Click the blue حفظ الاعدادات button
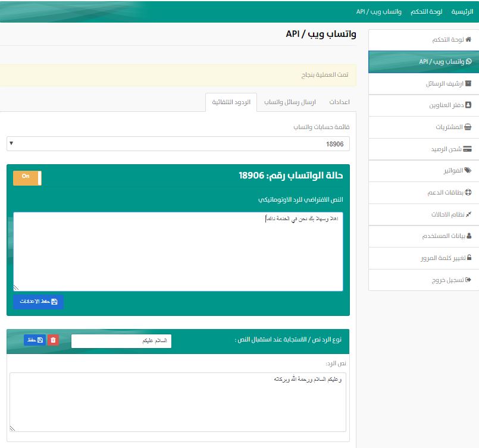Image resolution: width=479 pixels, height=448 pixels. click(x=39, y=302)
